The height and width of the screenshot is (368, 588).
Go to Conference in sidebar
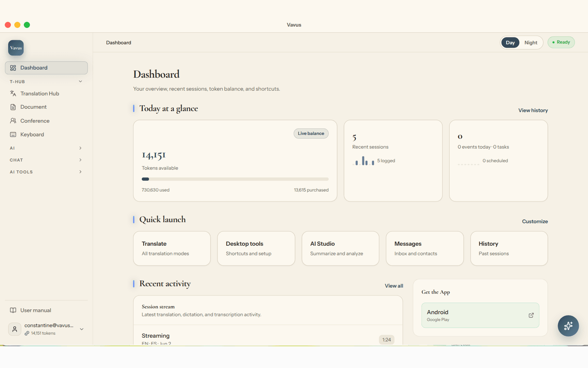pyautogui.click(x=46, y=121)
